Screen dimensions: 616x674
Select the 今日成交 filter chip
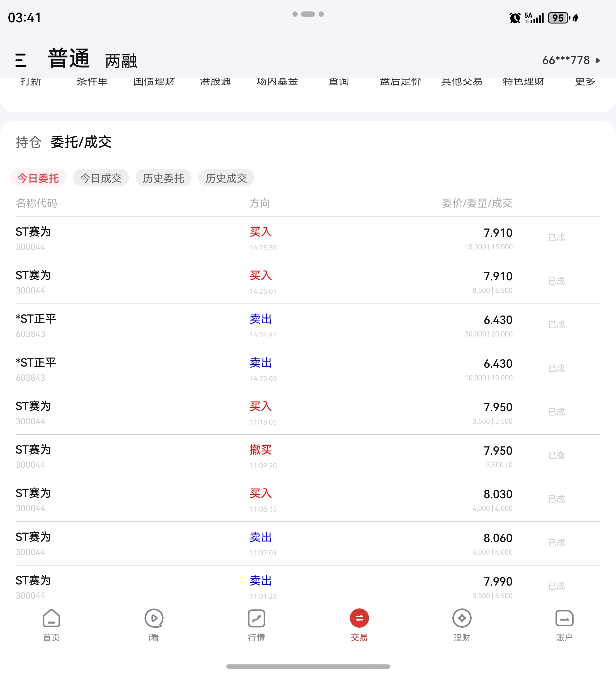(101, 178)
